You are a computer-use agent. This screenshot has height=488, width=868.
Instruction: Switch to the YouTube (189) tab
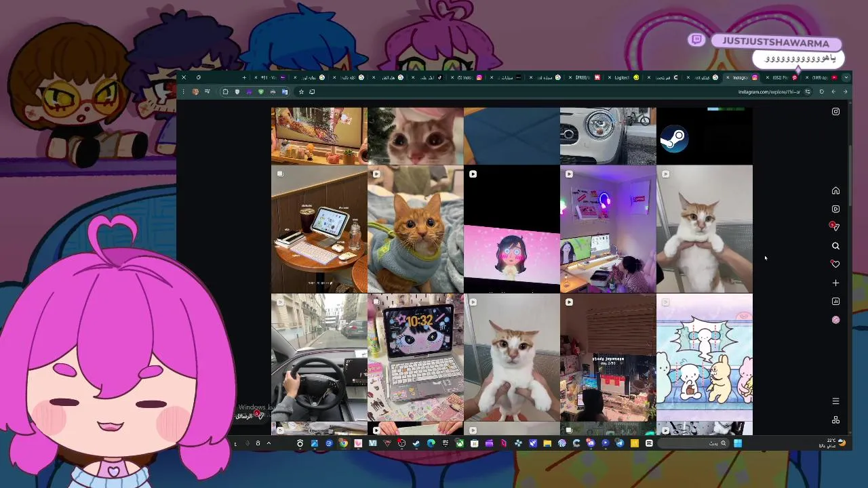coord(822,77)
